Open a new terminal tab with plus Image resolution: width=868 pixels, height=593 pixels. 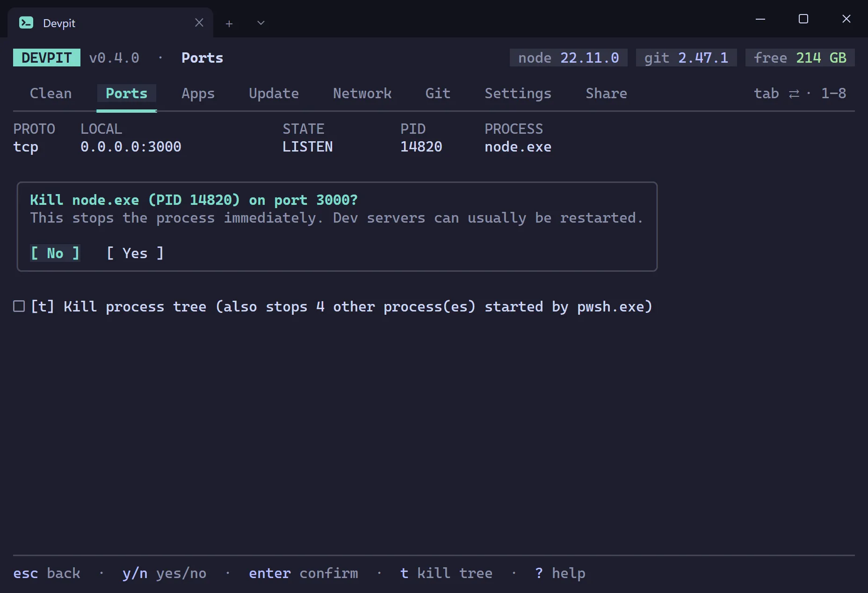(229, 23)
